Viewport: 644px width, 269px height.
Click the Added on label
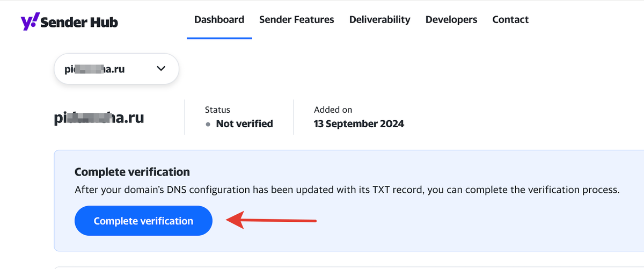click(x=333, y=110)
